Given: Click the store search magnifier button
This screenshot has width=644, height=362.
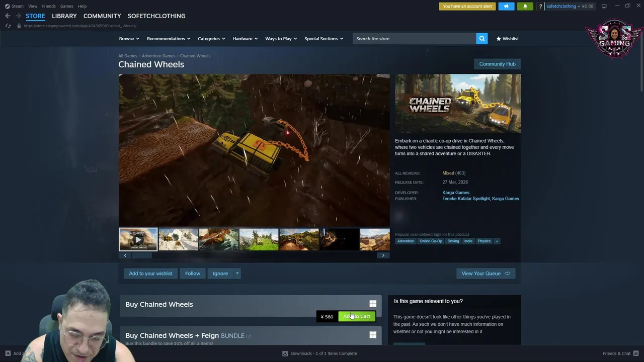Looking at the screenshot, I should point(481,39).
